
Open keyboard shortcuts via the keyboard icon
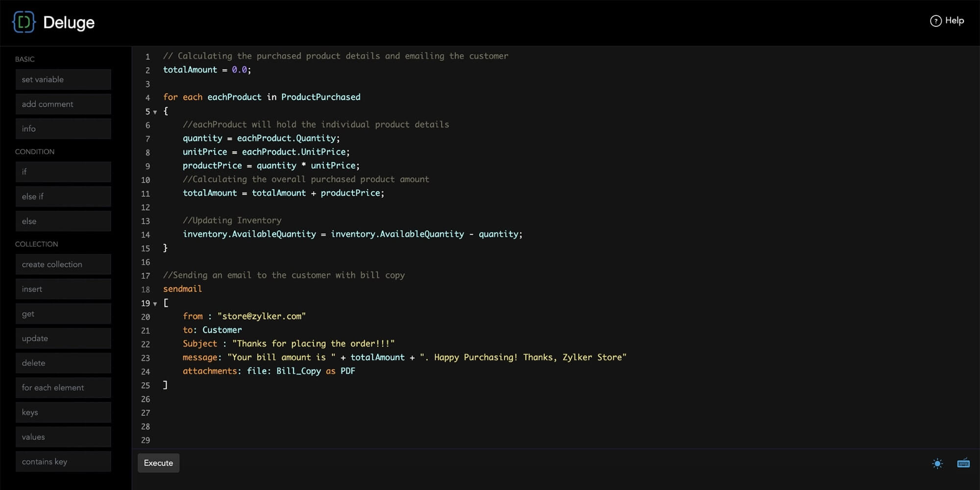[x=963, y=464]
